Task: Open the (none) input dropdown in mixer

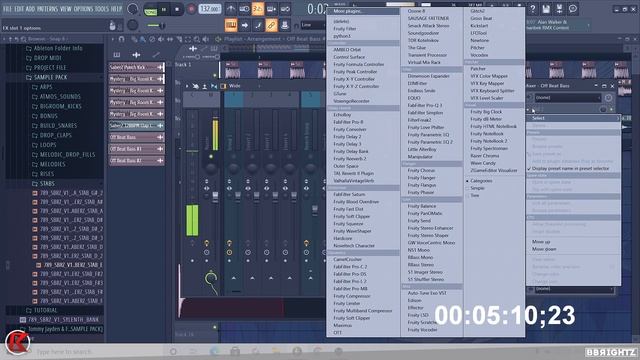Action: [568, 98]
